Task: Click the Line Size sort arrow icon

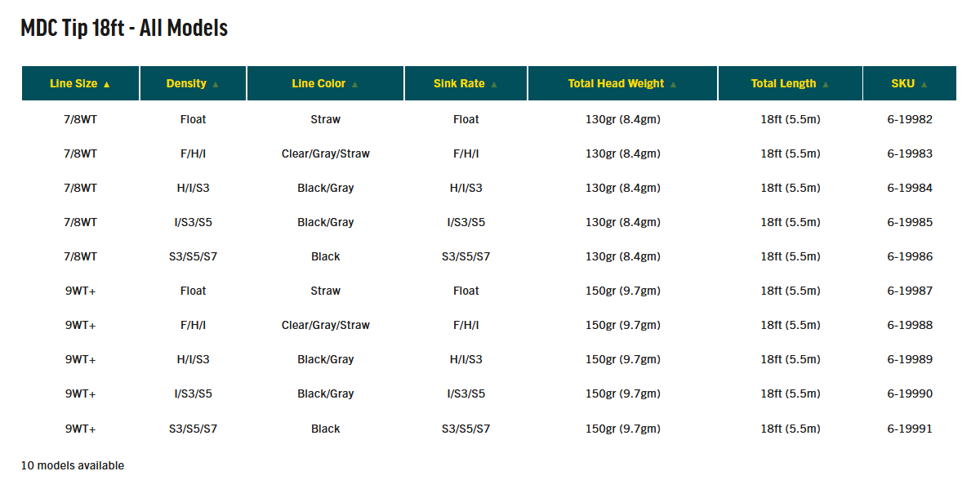Action: pos(107,84)
